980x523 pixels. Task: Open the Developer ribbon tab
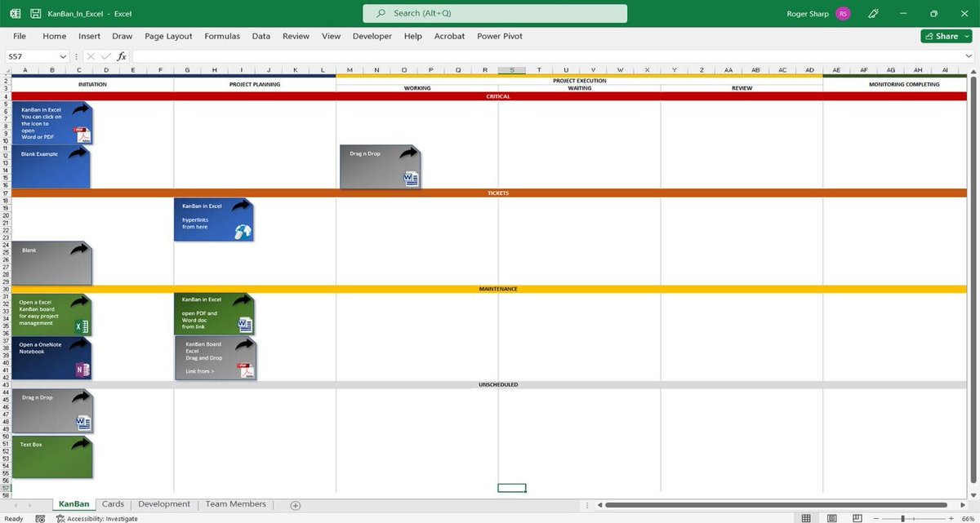click(372, 36)
